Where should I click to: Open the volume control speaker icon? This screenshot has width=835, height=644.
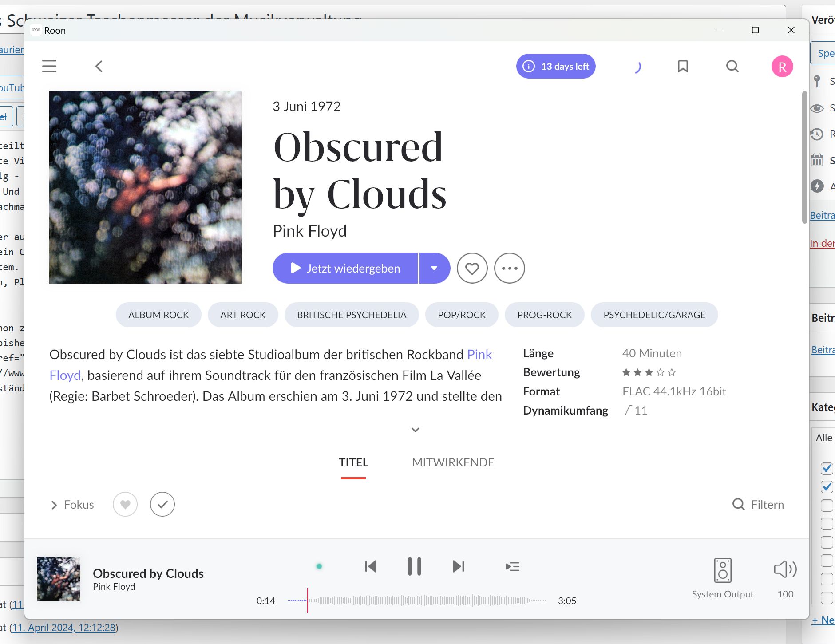[785, 569]
